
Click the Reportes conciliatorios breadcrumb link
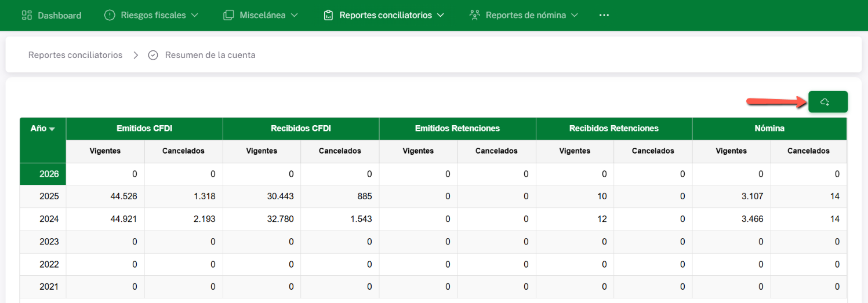click(x=75, y=55)
